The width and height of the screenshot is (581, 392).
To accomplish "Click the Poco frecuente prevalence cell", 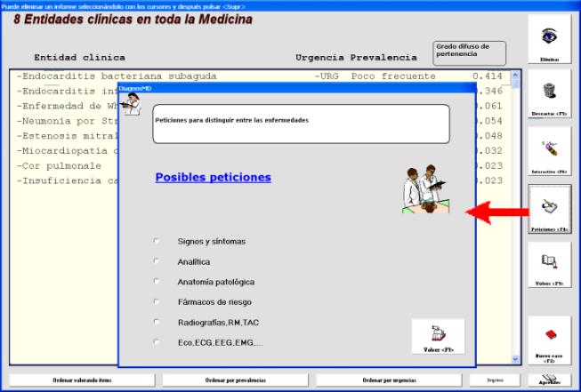I will (393, 76).
